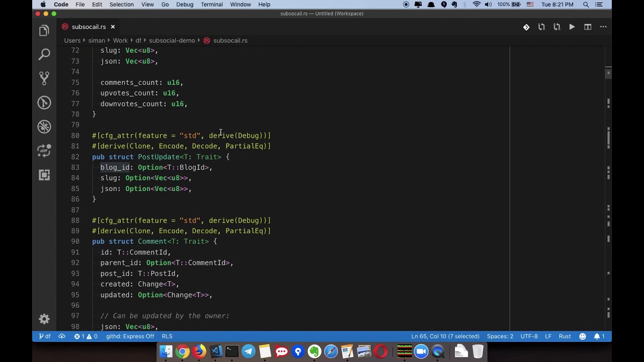Viewport: 644px width, 362px height.
Task: Open the Extensions view in activity bar
Action: coord(44,174)
